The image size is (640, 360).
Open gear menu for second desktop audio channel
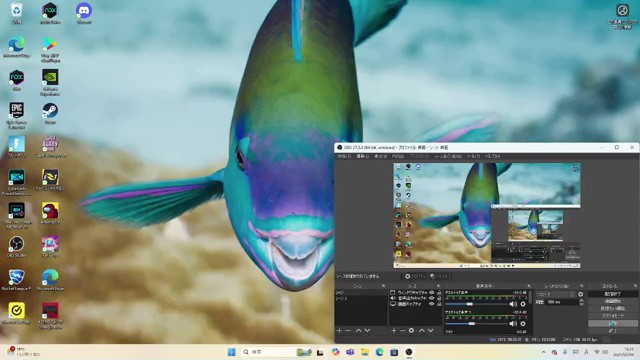pyautogui.click(x=523, y=324)
